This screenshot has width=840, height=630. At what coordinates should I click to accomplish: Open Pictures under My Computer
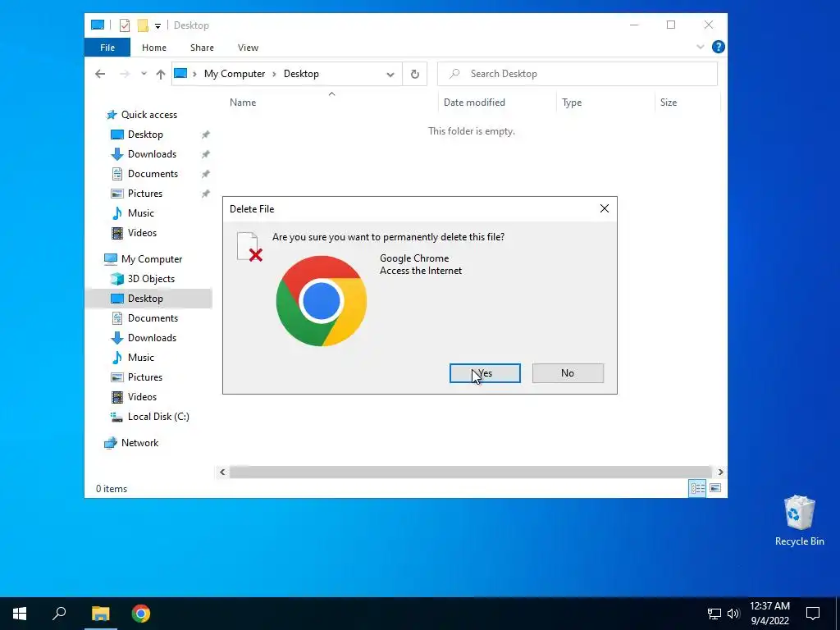pos(144,377)
